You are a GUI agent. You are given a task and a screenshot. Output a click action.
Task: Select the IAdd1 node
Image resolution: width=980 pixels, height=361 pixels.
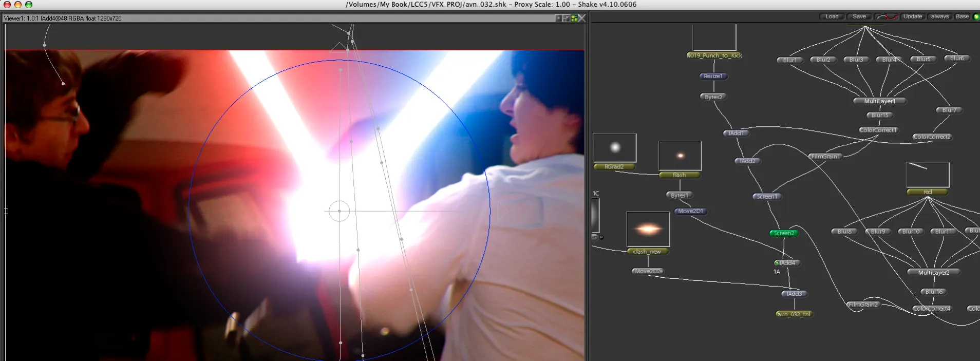tap(736, 133)
